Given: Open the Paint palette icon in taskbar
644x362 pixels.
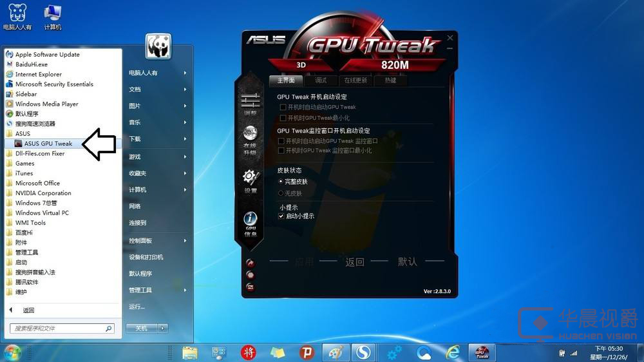Looking at the screenshot, I should (x=336, y=352).
